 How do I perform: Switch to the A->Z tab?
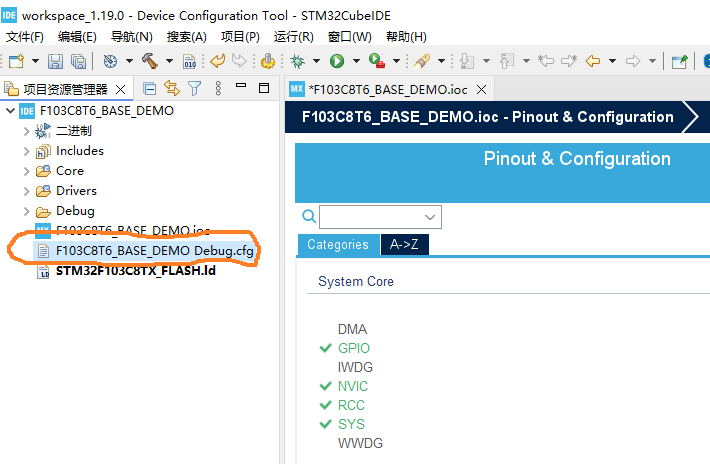(x=404, y=244)
